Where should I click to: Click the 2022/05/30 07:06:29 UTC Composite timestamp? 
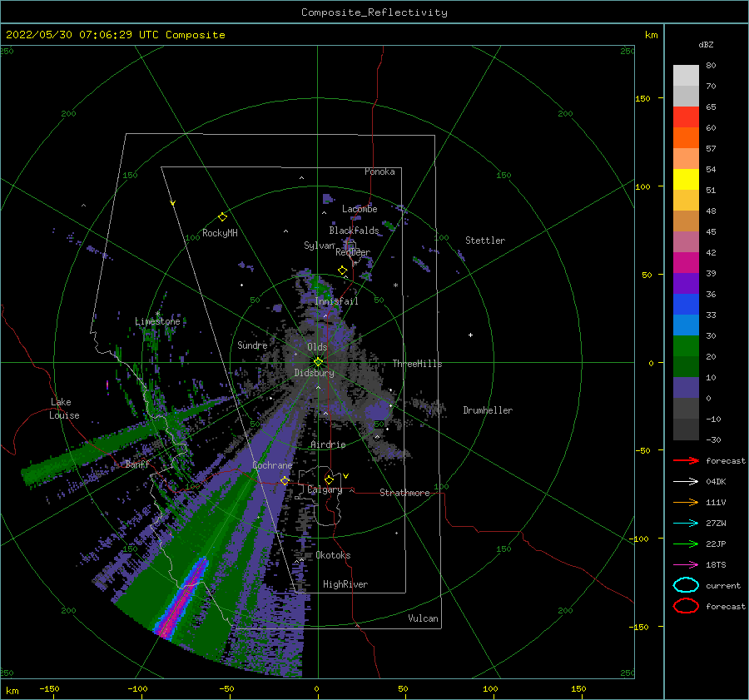pyautogui.click(x=115, y=35)
